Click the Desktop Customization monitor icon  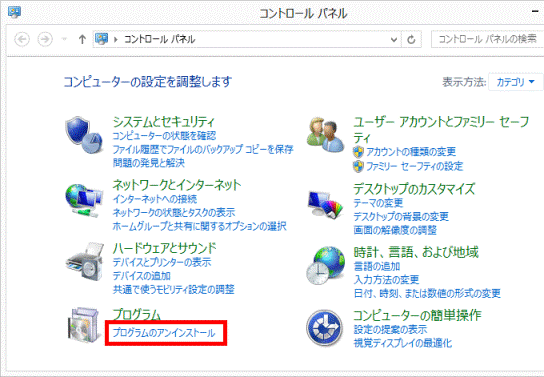point(325,205)
